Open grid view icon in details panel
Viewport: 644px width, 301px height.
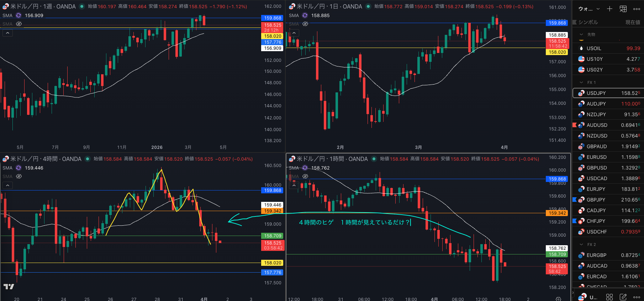pyautogui.click(x=609, y=297)
